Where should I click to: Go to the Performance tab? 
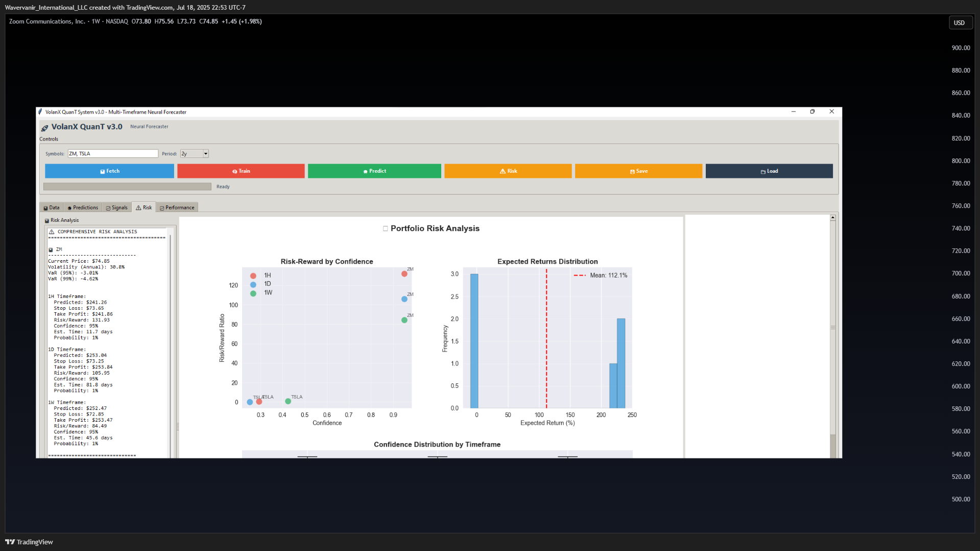(x=177, y=208)
